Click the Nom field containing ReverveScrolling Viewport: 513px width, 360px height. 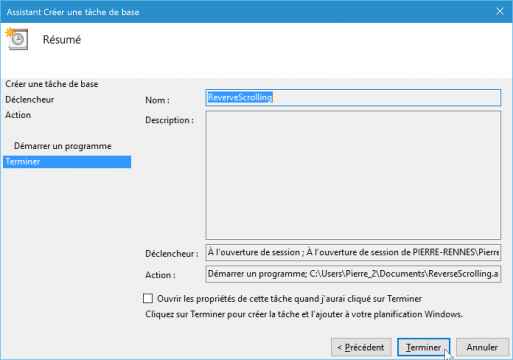(x=353, y=98)
